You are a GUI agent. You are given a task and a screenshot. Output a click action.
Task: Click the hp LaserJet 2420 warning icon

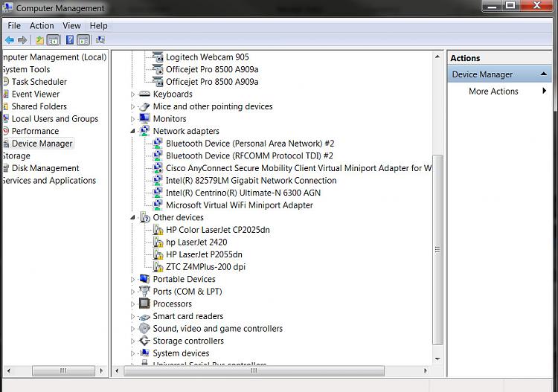(x=158, y=242)
